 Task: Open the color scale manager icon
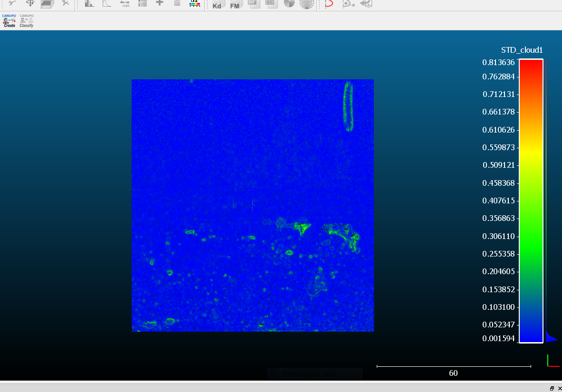(x=194, y=3)
